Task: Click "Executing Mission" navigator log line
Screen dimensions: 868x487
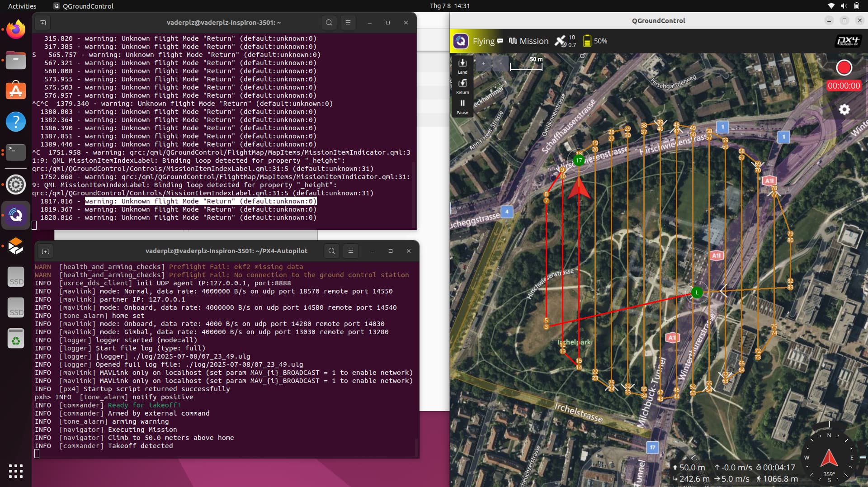Action: click(142, 430)
